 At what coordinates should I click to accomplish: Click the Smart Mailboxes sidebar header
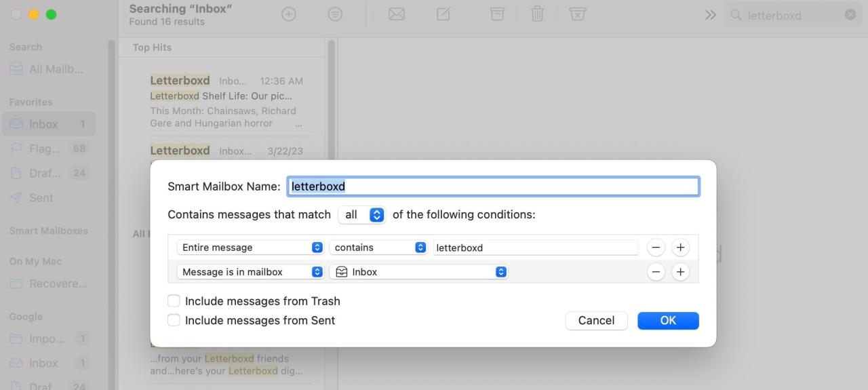pyautogui.click(x=49, y=231)
